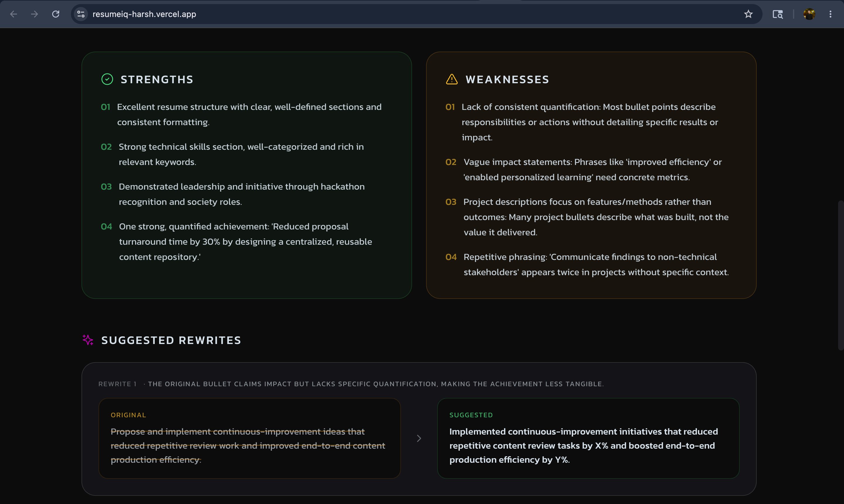The height and width of the screenshot is (504, 844).
Task: Open the Chrome profile avatar
Action: [809, 14]
